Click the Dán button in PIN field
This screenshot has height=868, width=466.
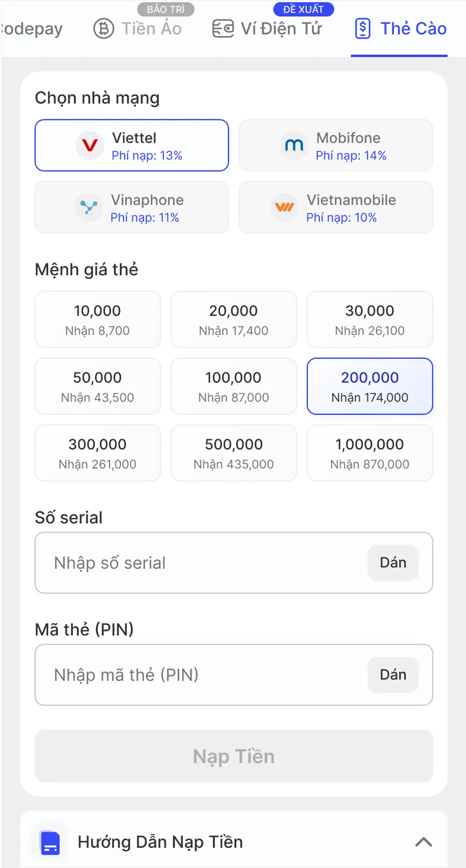pyautogui.click(x=393, y=675)
